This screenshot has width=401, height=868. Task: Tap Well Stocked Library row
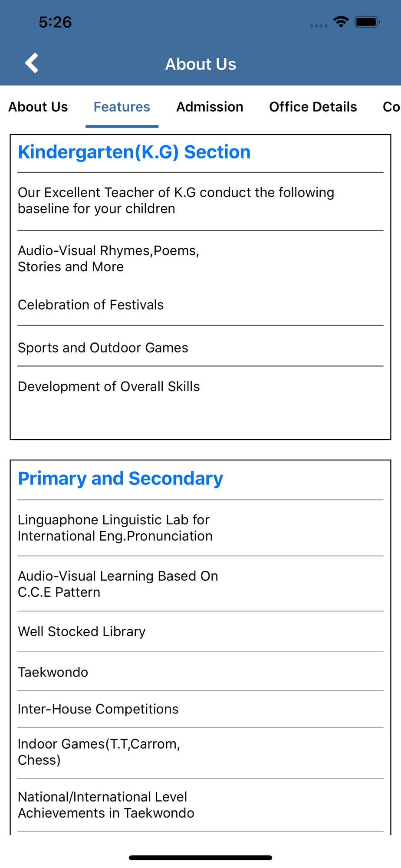pyautogui.click(x=200, y=631)
